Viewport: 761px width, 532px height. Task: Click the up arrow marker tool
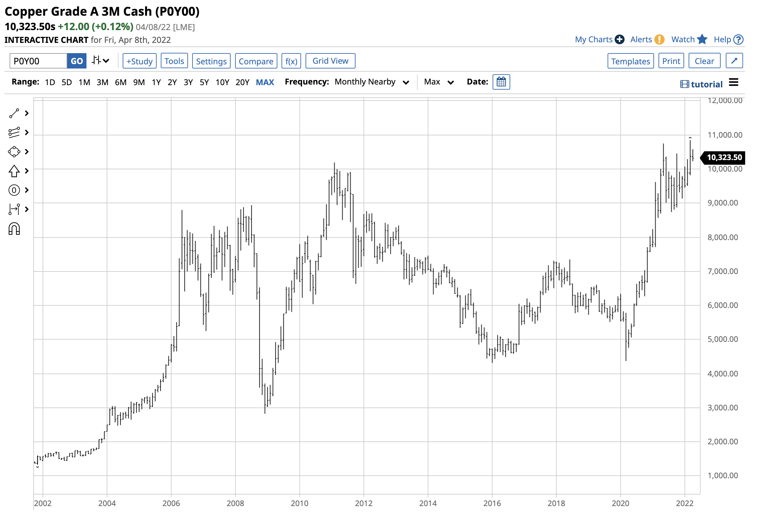14,171
